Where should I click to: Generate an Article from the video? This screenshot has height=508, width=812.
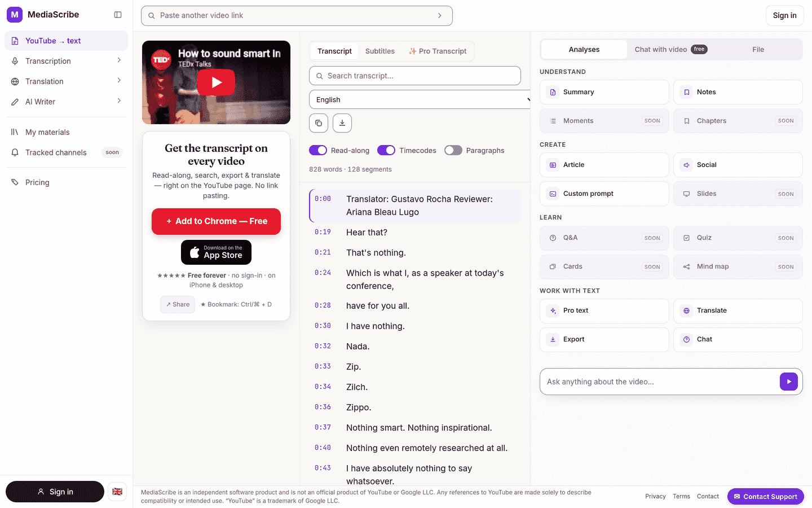pyautogui.click(x=604, y=165)
